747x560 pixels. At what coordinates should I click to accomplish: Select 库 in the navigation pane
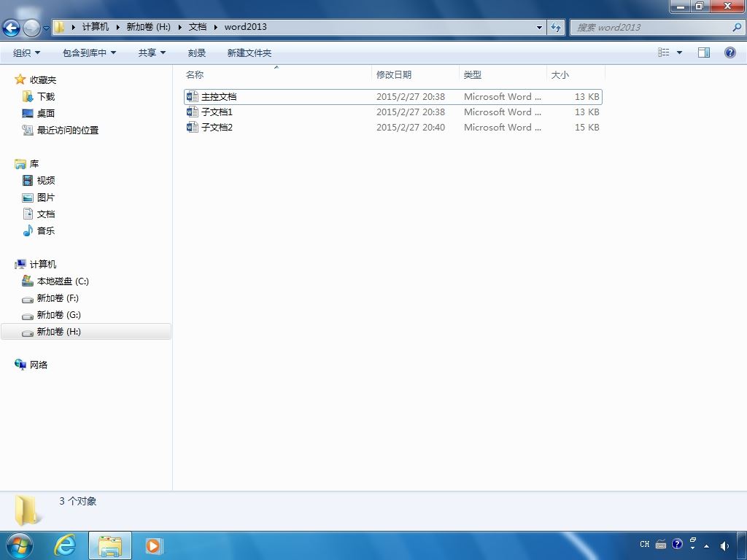pyautogui.click(x=34, y=164)
